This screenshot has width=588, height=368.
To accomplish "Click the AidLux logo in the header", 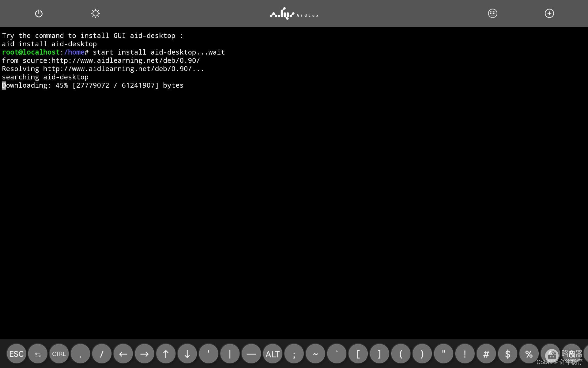I will (x=294, y=14).
